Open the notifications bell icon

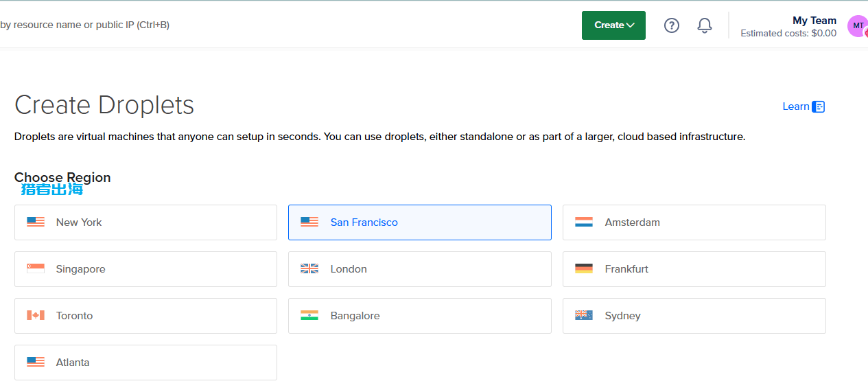pos(705,25)
